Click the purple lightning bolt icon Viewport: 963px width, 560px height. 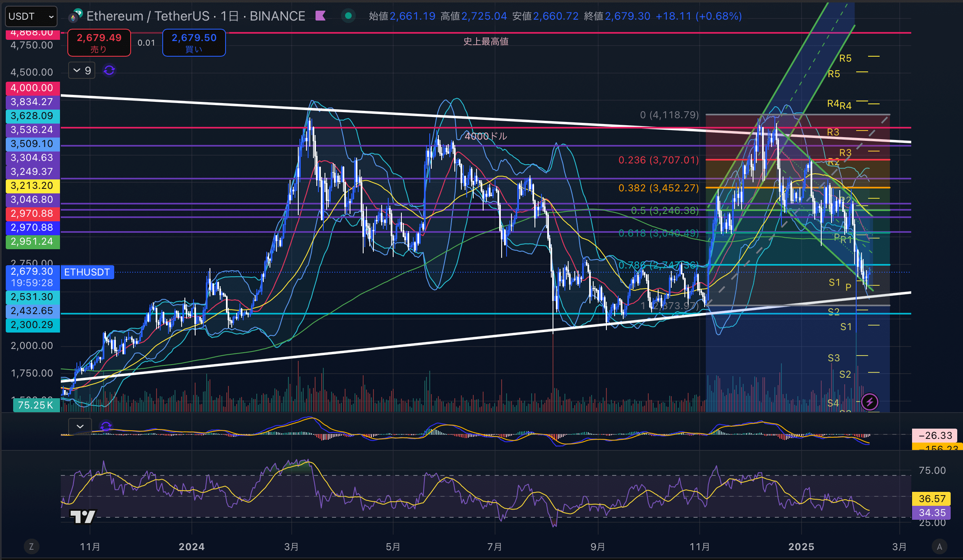(870, 402)
